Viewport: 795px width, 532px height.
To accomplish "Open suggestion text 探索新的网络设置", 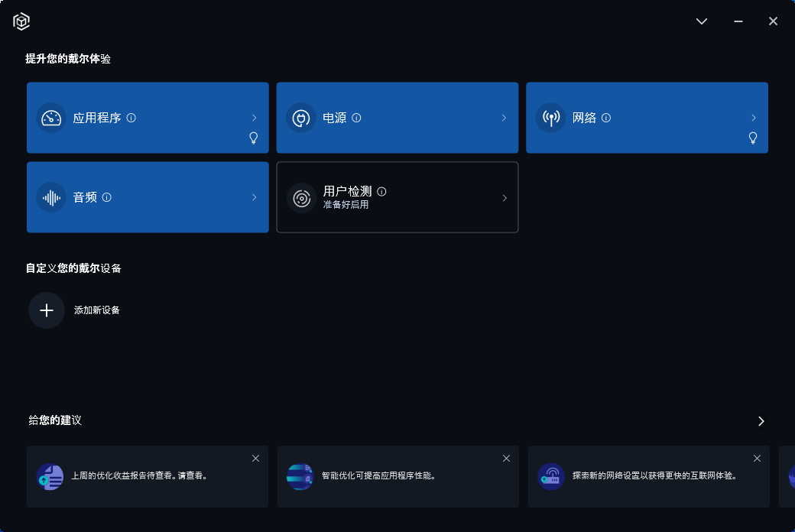I will (656, 475).
